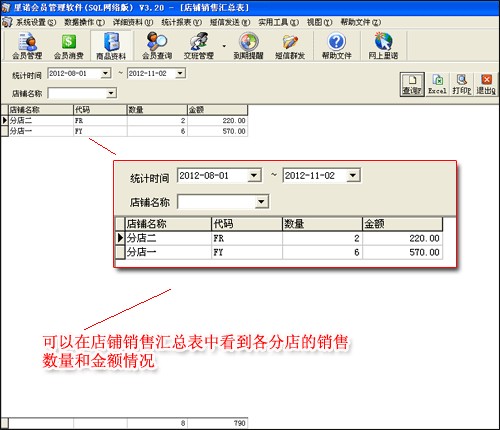500x430 pixels.
Task: Select the 分店一 row in the table
Action: click(124, 131)
